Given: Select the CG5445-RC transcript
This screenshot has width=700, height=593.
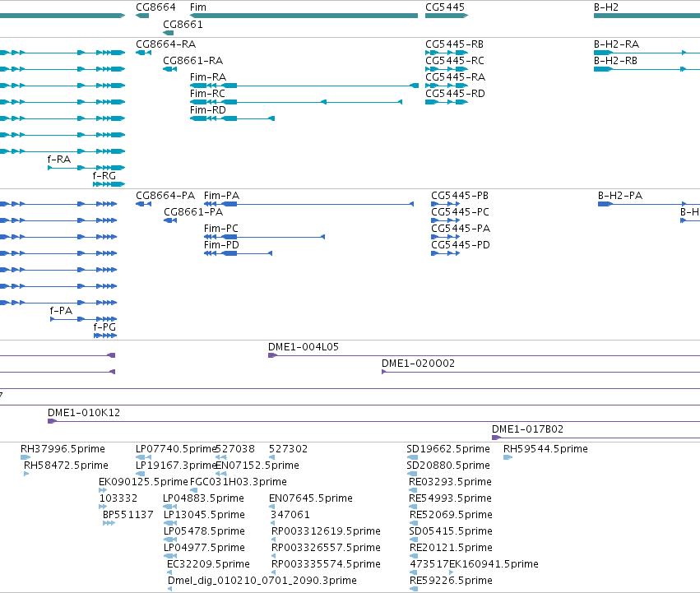Looking at the screenshot, I should (447, 69).
